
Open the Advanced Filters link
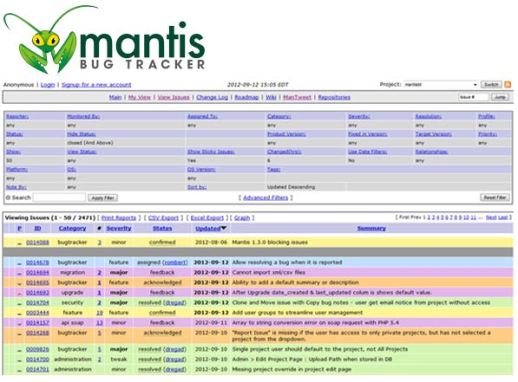(265, 198)
